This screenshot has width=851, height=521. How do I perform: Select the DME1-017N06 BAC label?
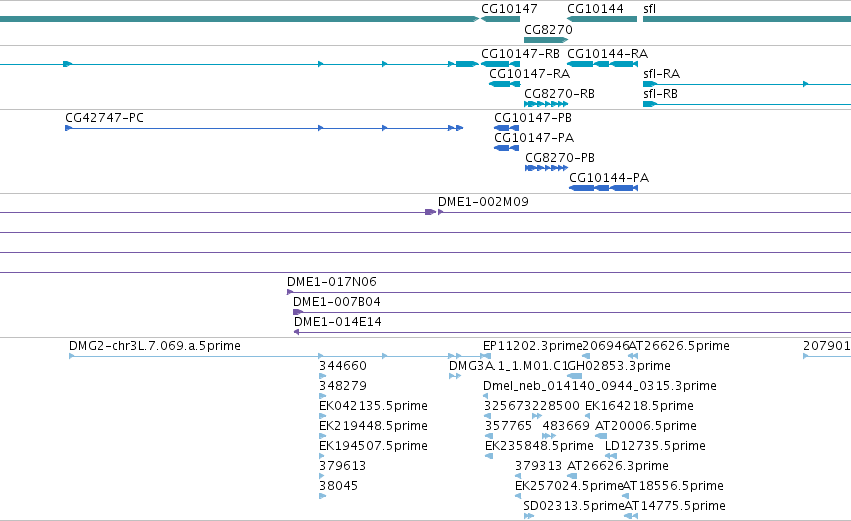pos(332,282)
